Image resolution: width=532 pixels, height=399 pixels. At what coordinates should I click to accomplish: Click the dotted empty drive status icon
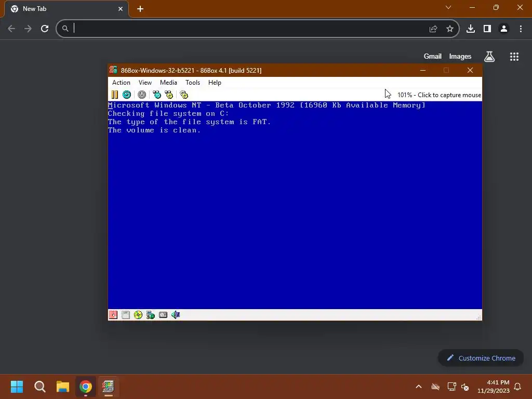[126, 315]
